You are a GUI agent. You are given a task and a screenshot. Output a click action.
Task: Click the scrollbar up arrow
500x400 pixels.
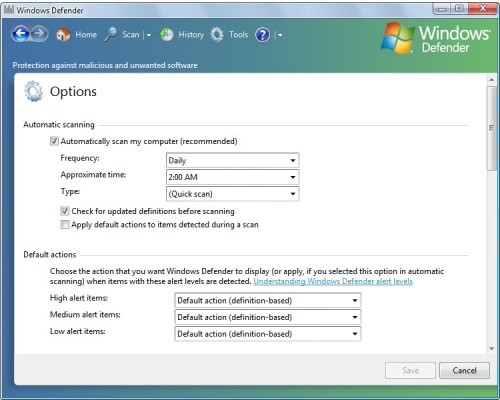pos(491,80)
